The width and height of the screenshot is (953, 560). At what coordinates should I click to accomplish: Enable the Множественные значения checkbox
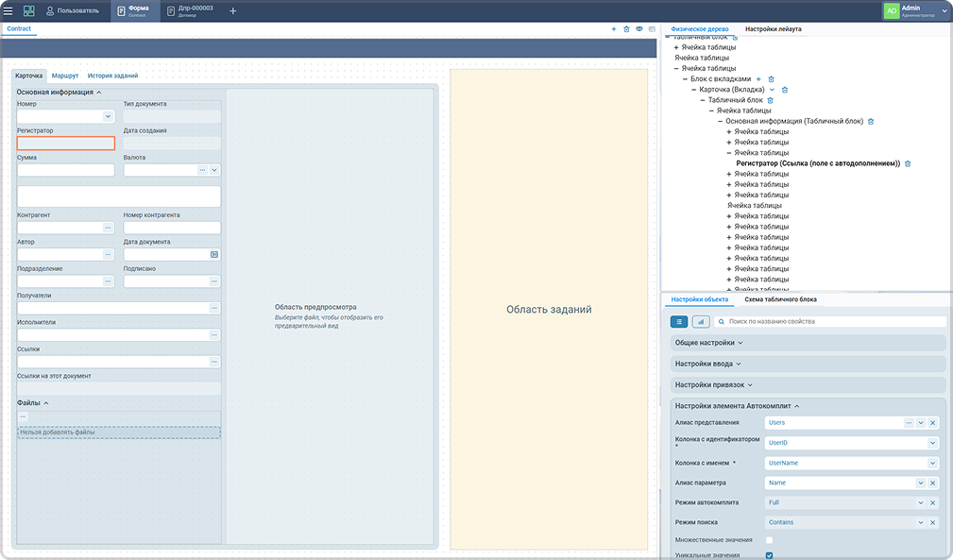pos(769,539)
